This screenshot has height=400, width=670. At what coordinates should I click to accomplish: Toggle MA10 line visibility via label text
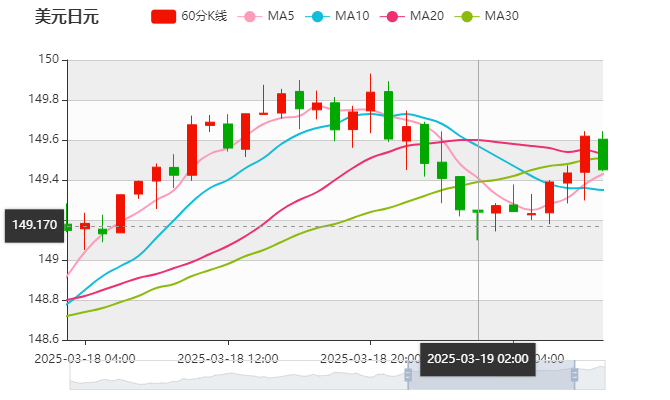(352, 17)
